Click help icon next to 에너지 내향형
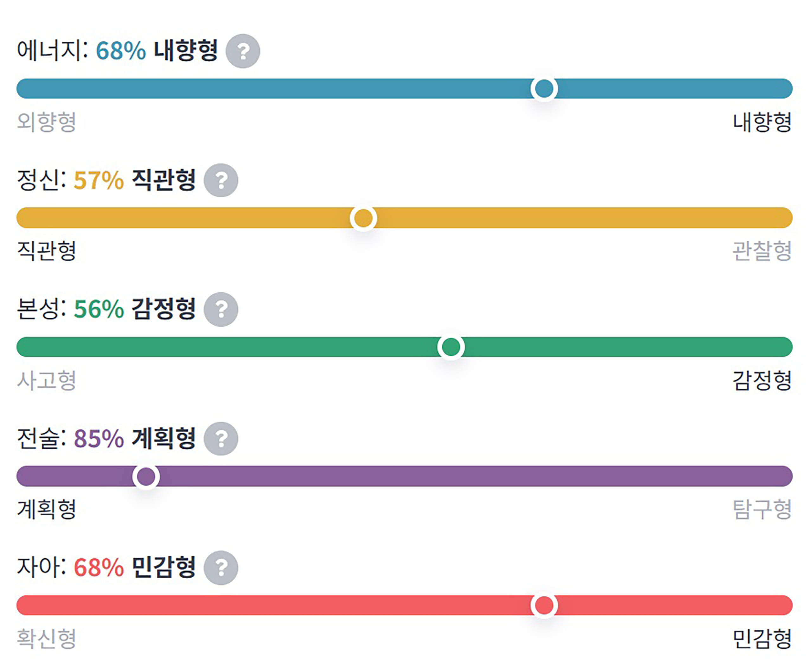The height and width of the screenshot is (672, 811). click(243, 51)
